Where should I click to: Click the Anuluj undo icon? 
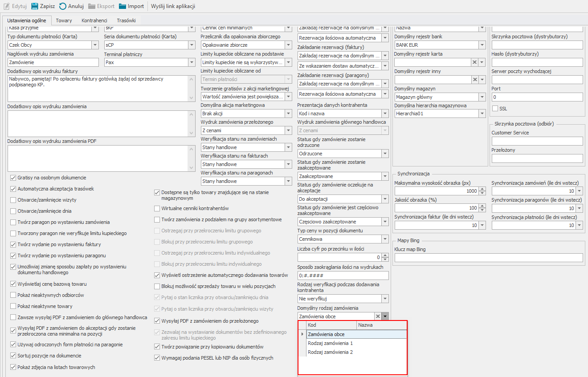coord(63,6)
